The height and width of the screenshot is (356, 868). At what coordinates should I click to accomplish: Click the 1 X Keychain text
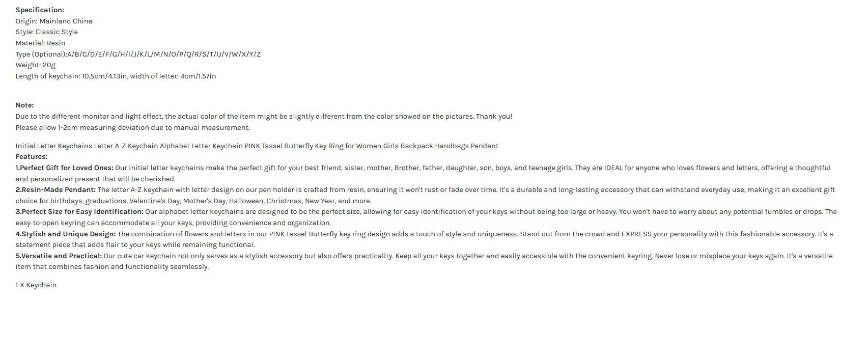pyautogui.click(x=36, y=285)
